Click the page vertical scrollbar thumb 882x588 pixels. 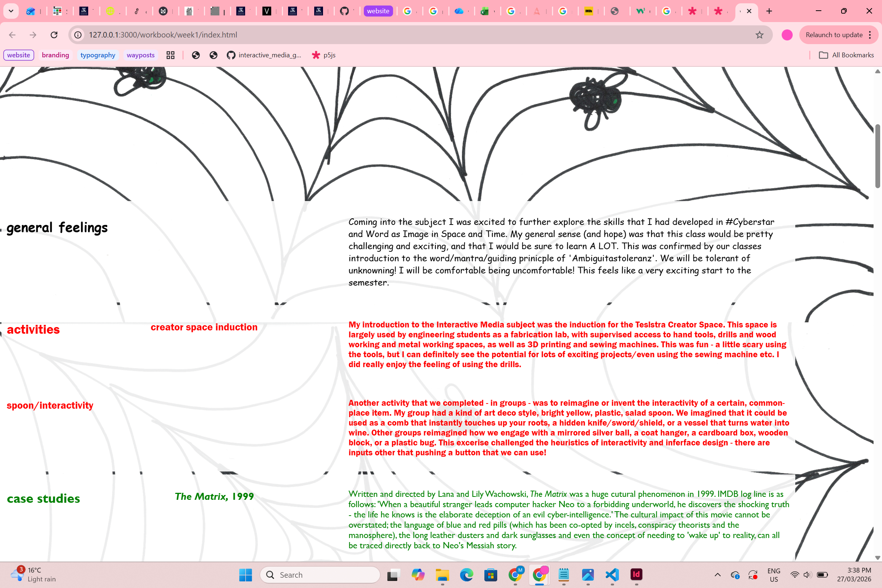[x=878, y=155]
